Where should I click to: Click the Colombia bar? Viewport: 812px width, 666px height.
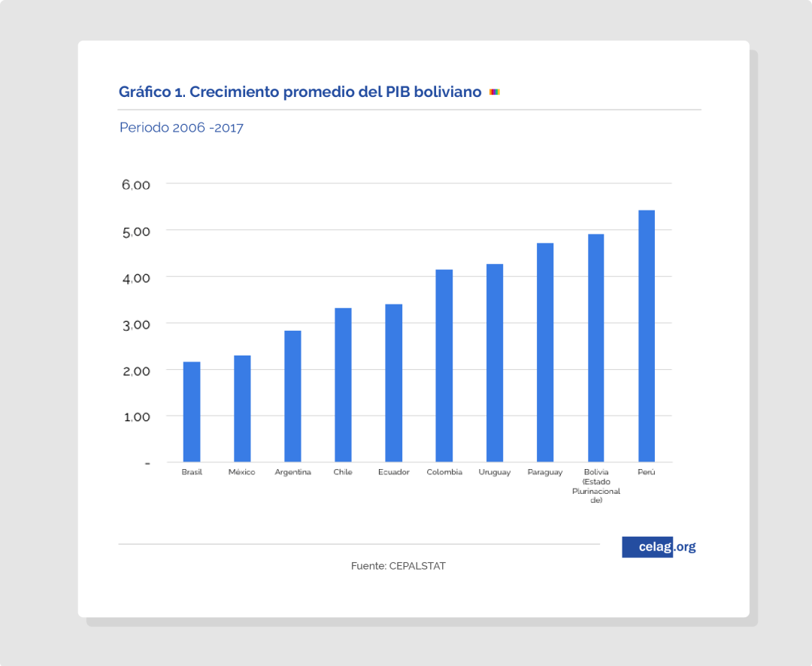(x=444, y=365)
